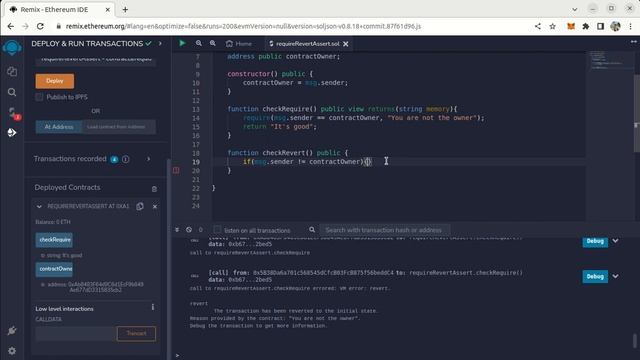
Task: Toggle the Publish to IPFS checkbox
Action: click(39, 97)
